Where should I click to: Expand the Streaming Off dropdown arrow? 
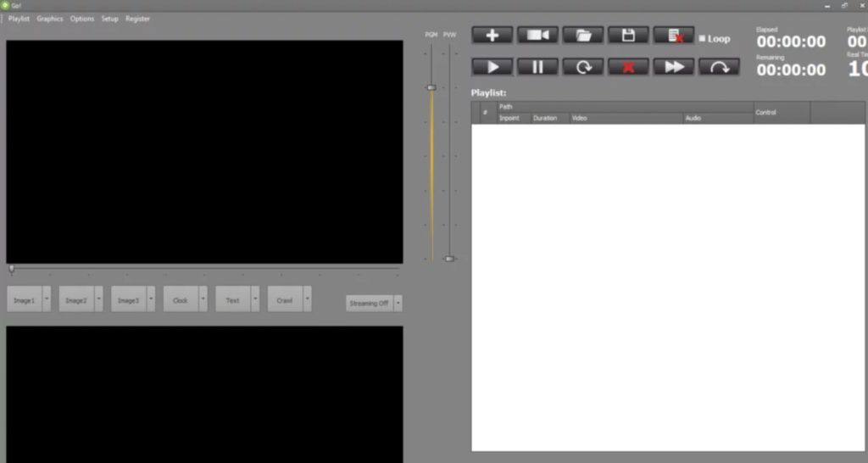(398, 303)
